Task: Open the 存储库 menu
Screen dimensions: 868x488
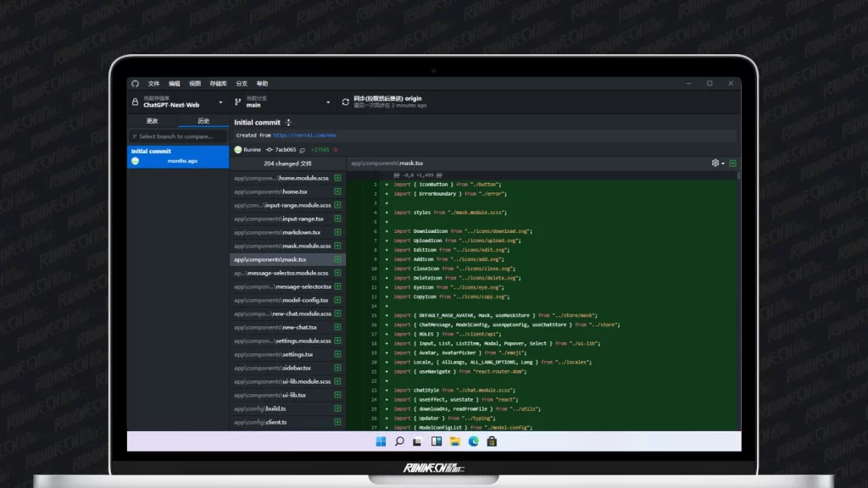Action: coord(219,84)
